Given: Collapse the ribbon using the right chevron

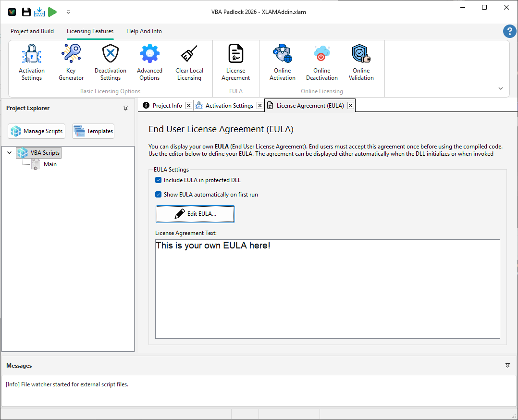Looking at the screenshot, I should click(500, 88).
